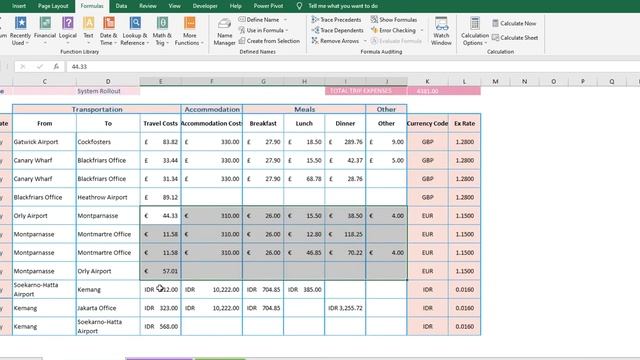Click the Insert Function fx button
This screenshot has width=640, height=360.
[x=56, y=67]
